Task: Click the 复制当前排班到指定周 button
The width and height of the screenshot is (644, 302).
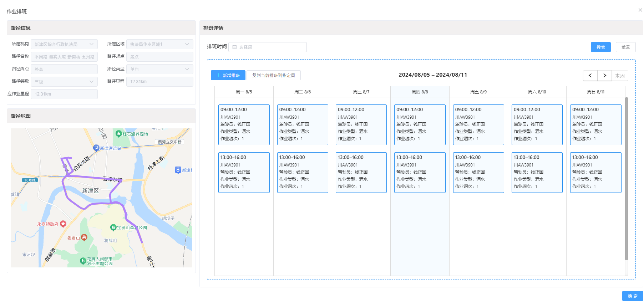Action: click(273, 75)
